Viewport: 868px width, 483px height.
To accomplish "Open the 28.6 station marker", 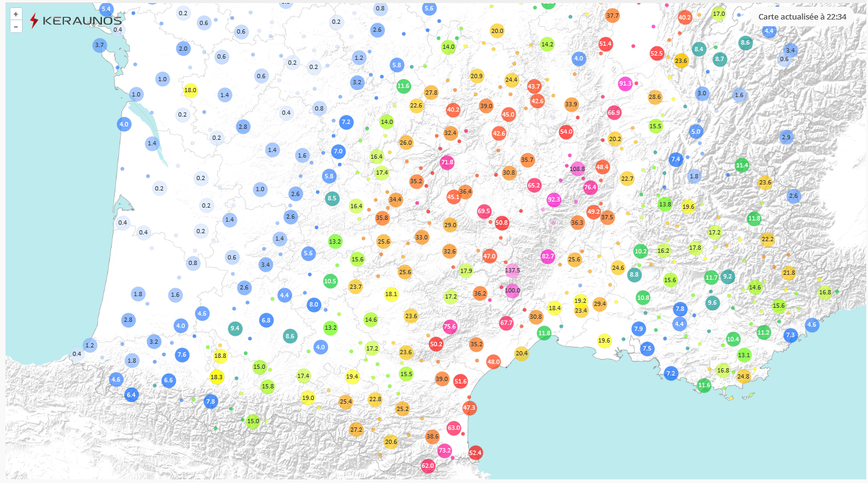I will [655, 96].
